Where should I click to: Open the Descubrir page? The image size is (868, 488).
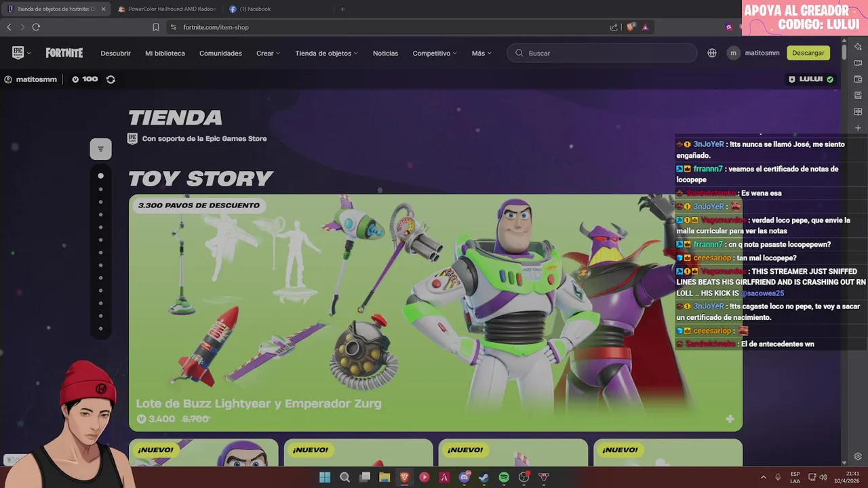116,53
